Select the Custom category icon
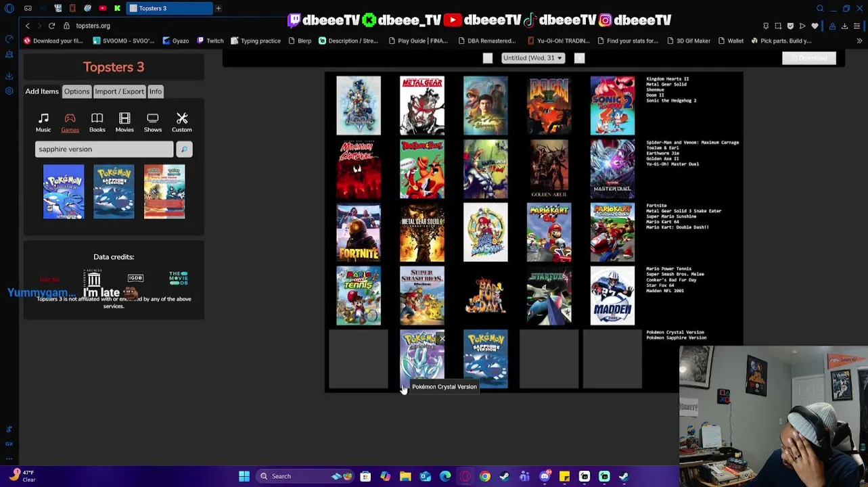The height and width of the screenshot is (487, 868). pos(181,122)
